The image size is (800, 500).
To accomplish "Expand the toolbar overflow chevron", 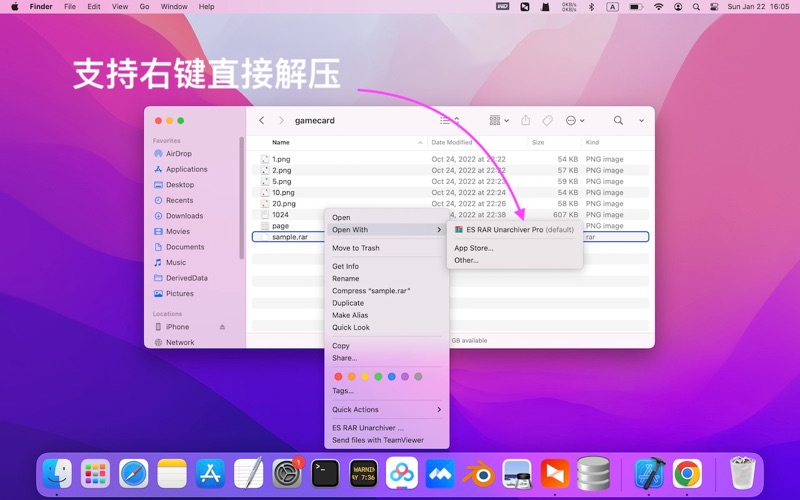I will (x=641, y=121).
